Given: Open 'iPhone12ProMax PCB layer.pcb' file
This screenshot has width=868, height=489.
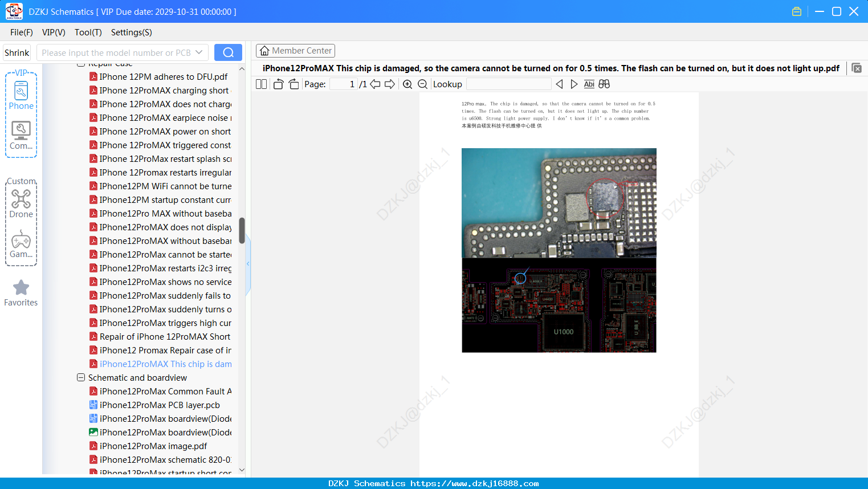Looking at the screenshot, I should [154, 405].
